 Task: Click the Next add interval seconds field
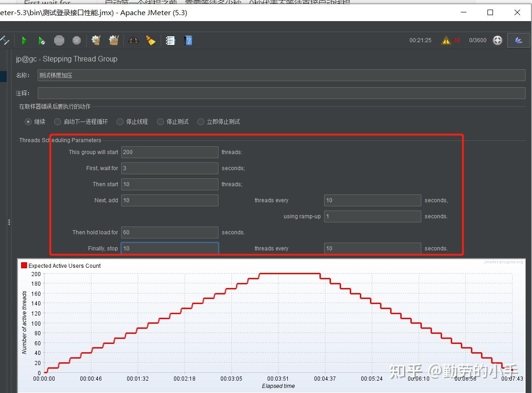[x=373, y=200]
